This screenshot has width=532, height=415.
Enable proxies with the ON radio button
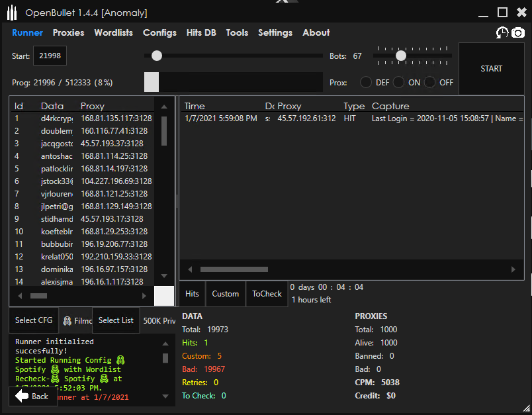pyautogui.click(x=398, y=82)
